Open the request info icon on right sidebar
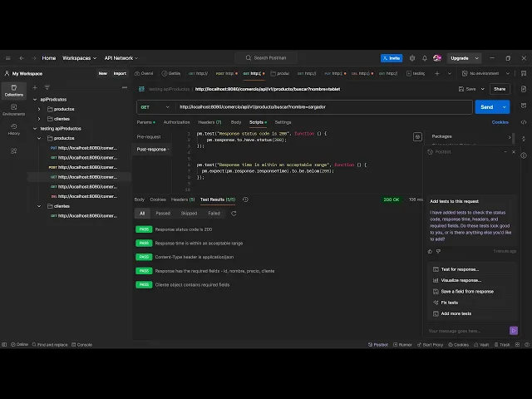 (x=524, y=155)
